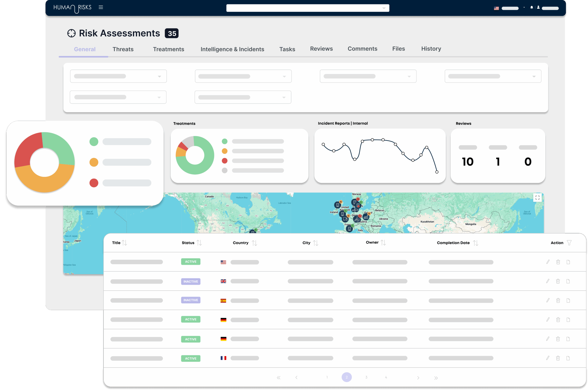
Task: Open the hamburger menu beside the logo
Action: (101, 7)
